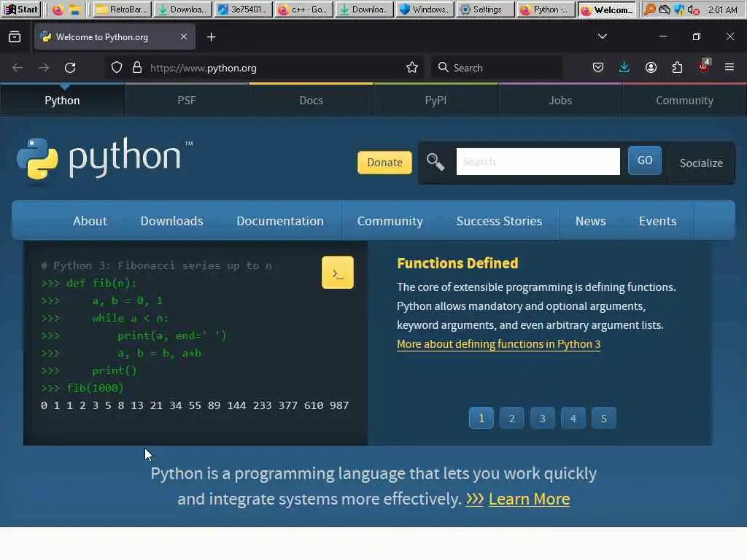Screen dimensions: 747x560
Task: Select the Community top tab
Action: (x=684, y=101)
